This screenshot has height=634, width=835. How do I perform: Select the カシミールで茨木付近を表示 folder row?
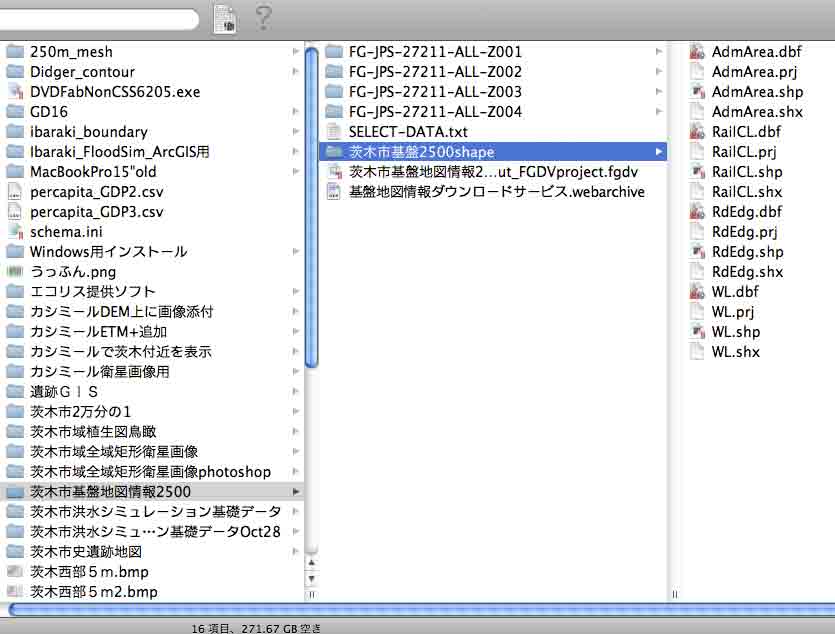coord(152,351)
